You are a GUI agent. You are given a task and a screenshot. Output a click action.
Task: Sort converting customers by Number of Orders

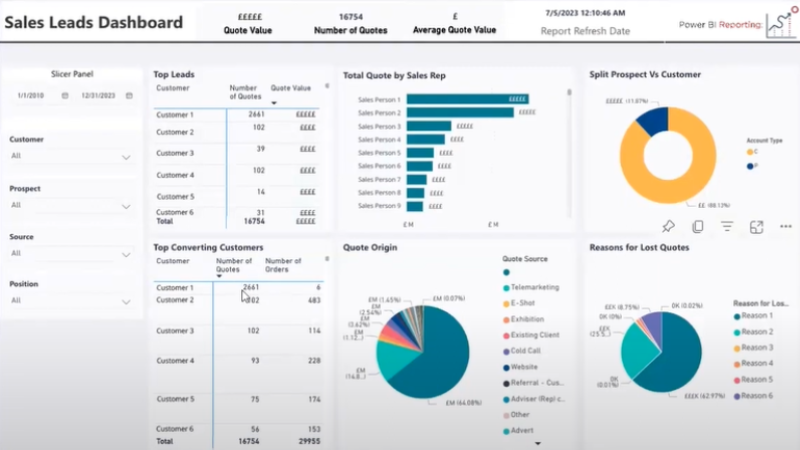(283, 265)
